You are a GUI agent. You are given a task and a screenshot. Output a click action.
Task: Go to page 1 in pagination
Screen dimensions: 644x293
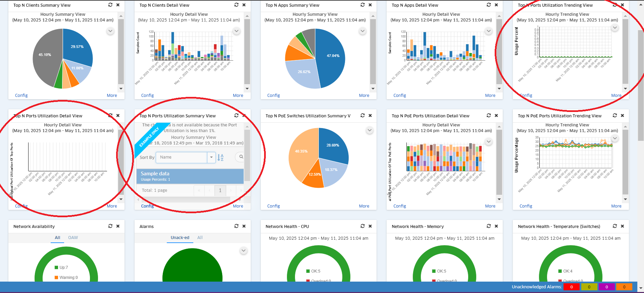tap(220, 190)
